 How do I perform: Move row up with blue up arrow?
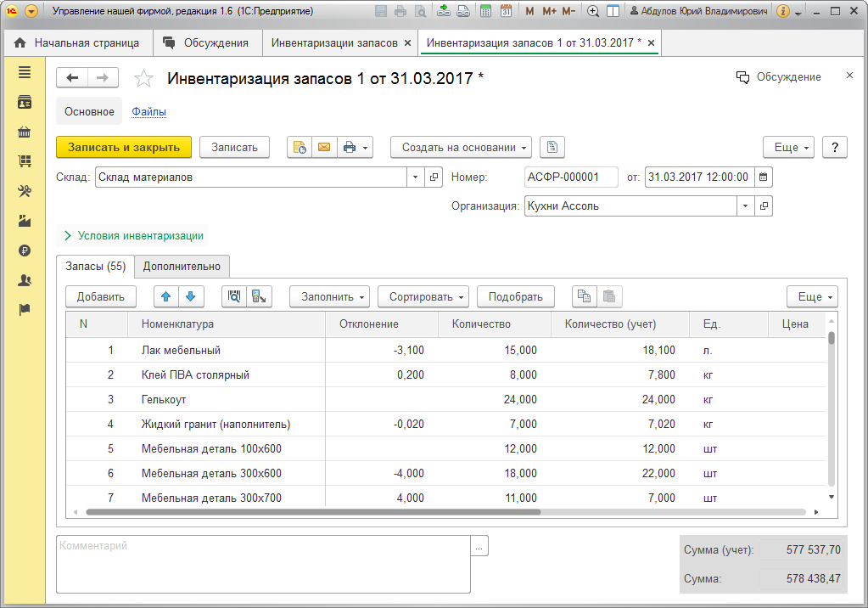pos(166,296)
